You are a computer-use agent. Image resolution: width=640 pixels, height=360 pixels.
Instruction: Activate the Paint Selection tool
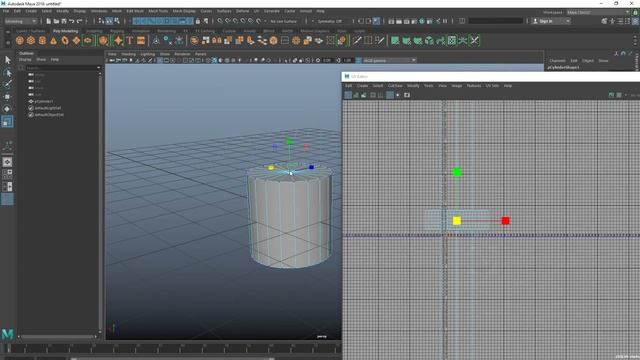click(x=7, y=84)
